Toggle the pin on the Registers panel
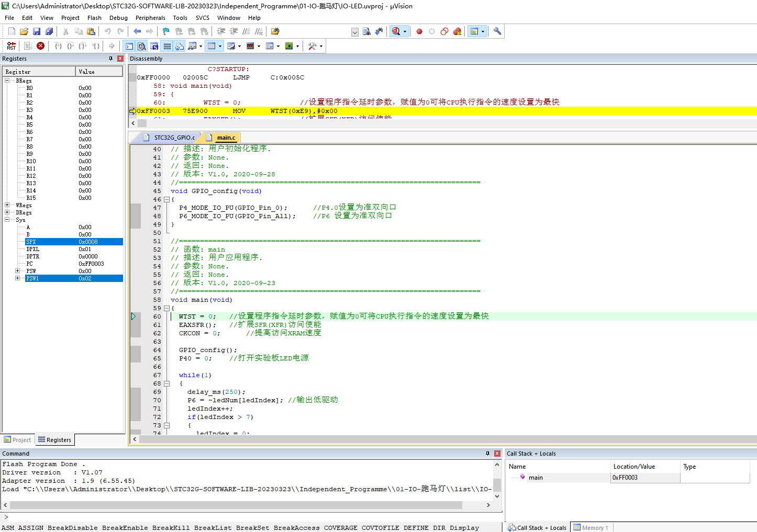Viewport: 757px width, 532px height. tap(110, 59)
